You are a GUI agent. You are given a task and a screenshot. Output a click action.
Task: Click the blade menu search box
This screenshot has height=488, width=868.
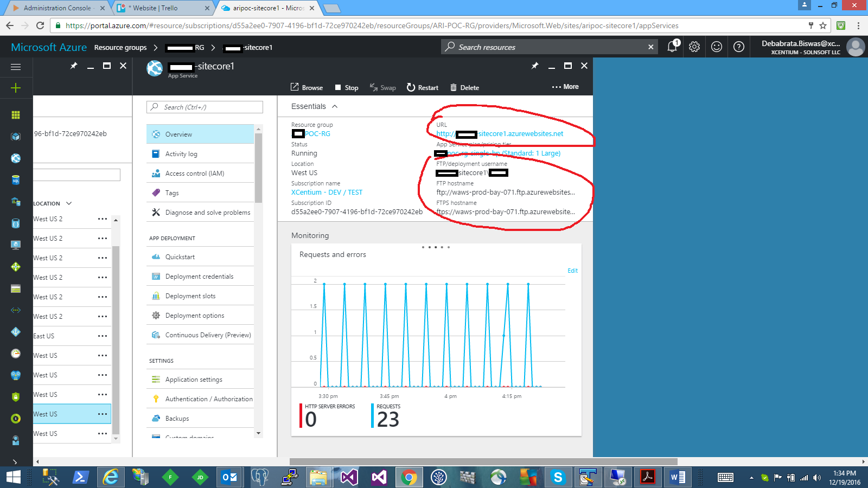pos(205,107)
